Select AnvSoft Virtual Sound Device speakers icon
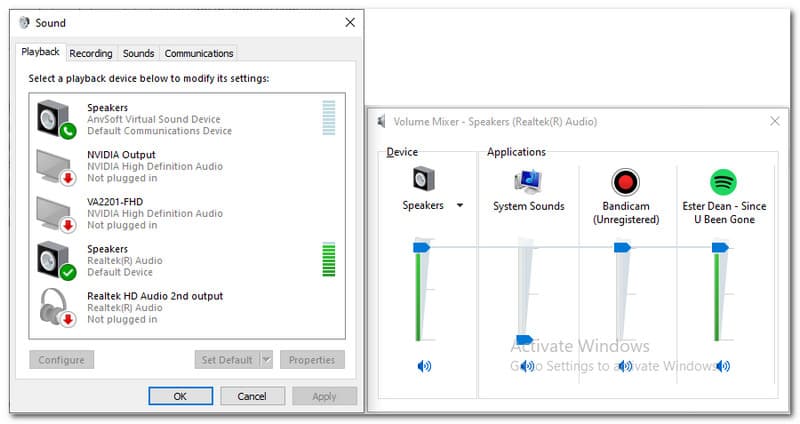Viewport: 800px width, 424px height. pos(56,119)
